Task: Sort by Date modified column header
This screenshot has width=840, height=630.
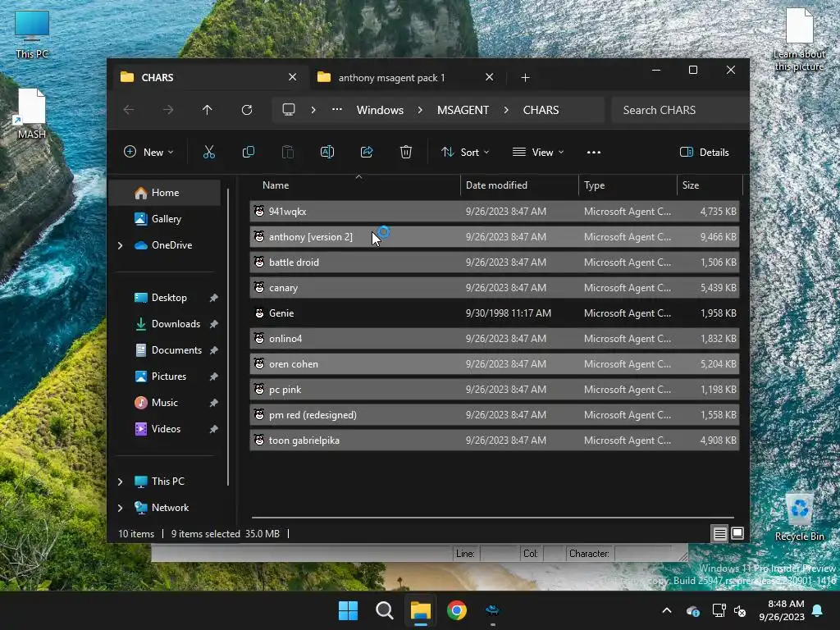Action: point(519,185)
